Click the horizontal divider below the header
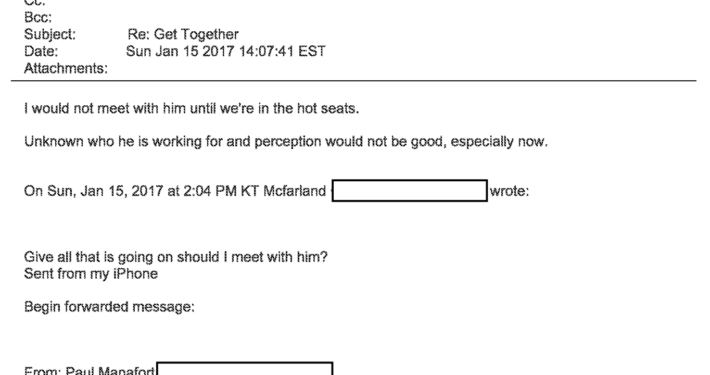Image resolution: width=710 pixels, height=375 pixels. tap(354, 81)
